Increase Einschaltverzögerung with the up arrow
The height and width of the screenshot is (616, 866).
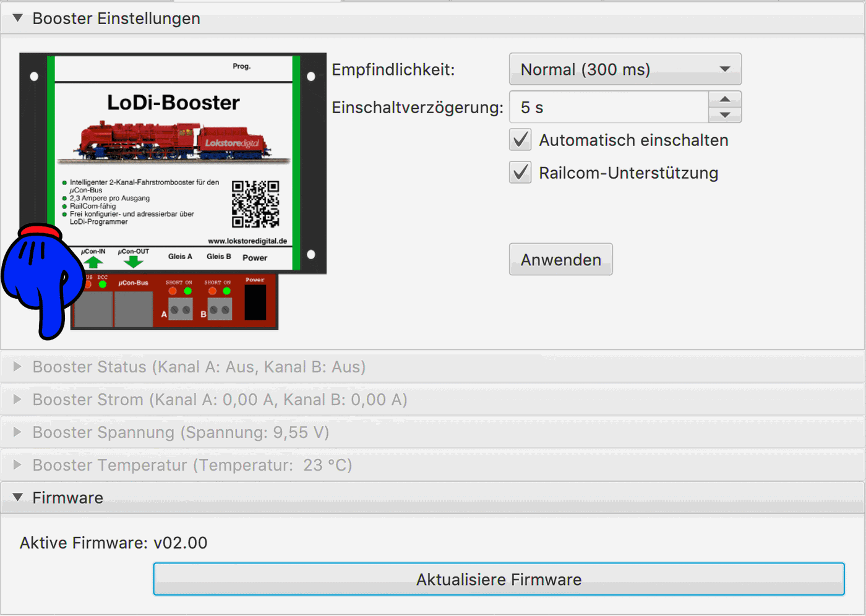[x=725, y=99]
